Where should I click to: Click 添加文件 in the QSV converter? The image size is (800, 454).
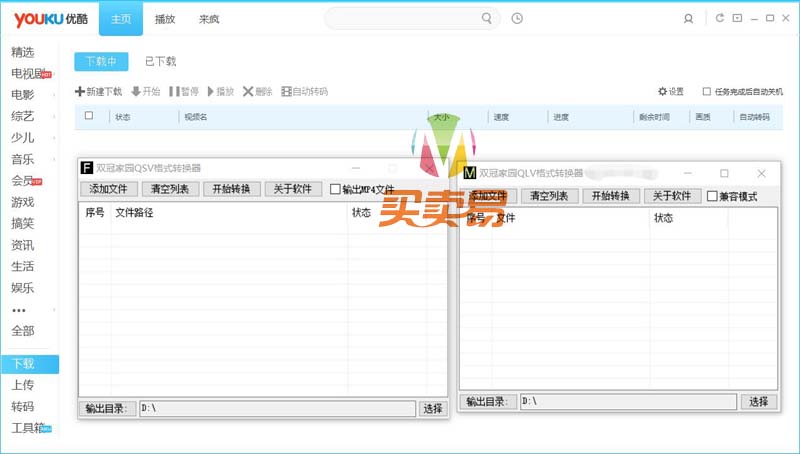tap(108, 189)
